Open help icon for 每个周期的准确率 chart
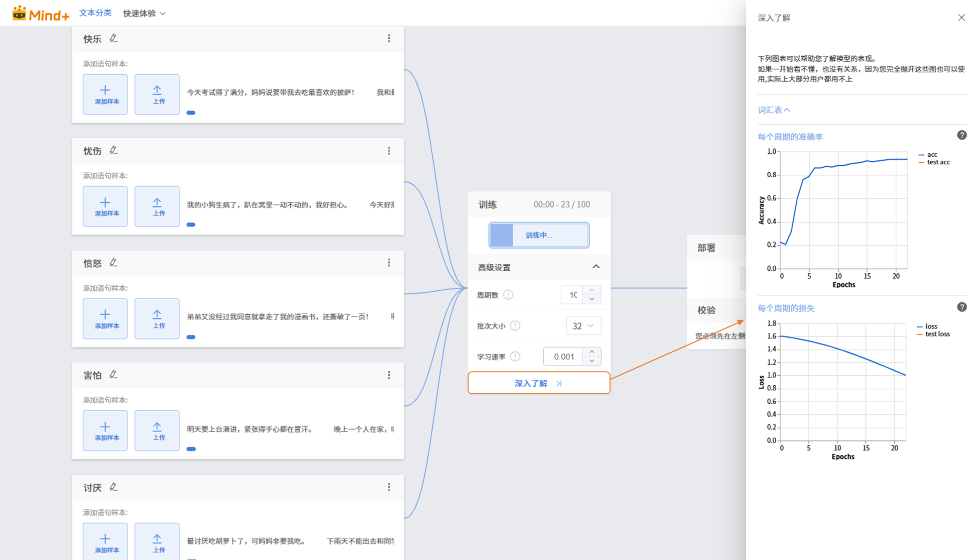Viewport: 978px width, 560px height. pyautogui.click(x=962, y=135)
